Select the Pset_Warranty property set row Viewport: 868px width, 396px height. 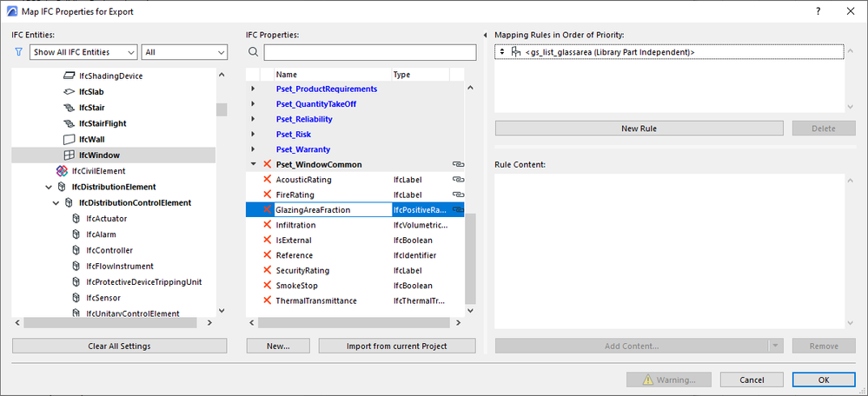(x=303, y=149)
